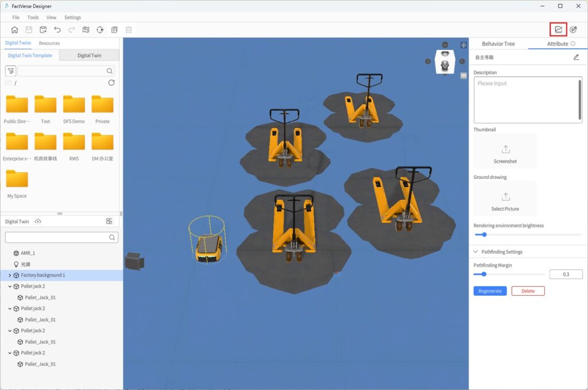Click the filter icon beside template search

pos(10,71)
